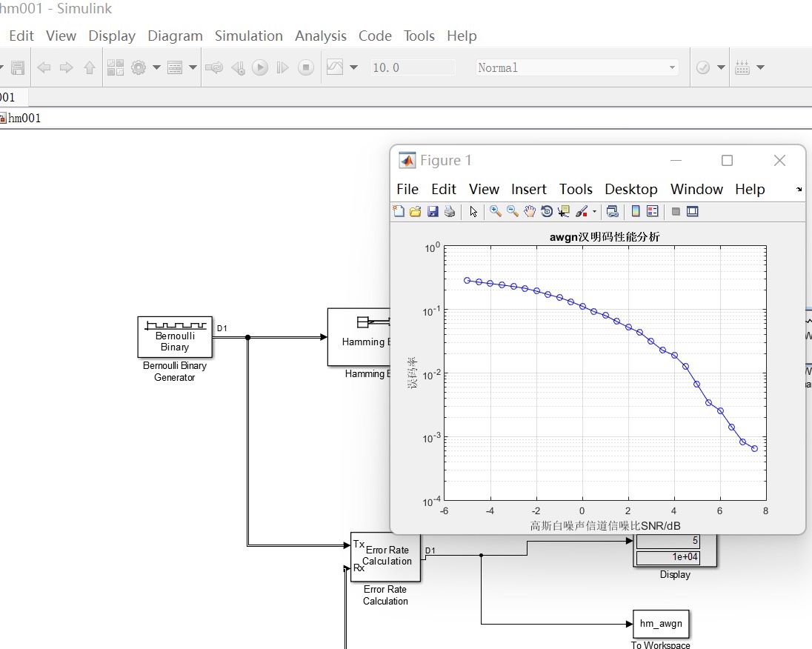Toggle the Data Cursor tool in Figure 1
Image resolution: width=812 pixels, height=649 pixels.
[563, 211]
